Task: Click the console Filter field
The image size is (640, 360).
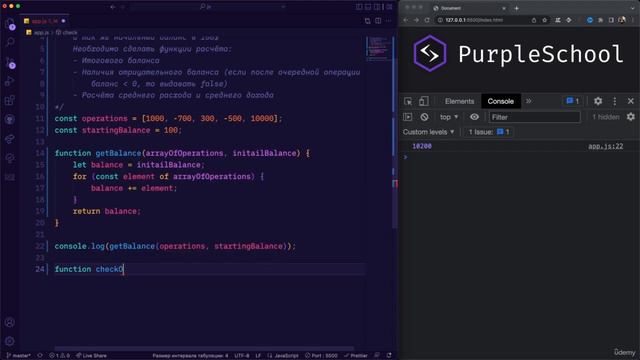Action: [x=534, y=117]
